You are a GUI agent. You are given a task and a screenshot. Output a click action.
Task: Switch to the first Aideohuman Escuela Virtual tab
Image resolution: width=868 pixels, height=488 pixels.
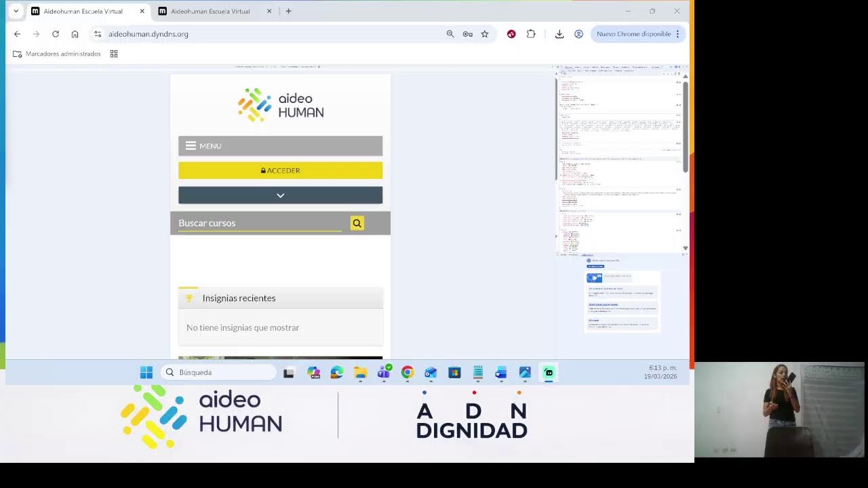(83, 12)
